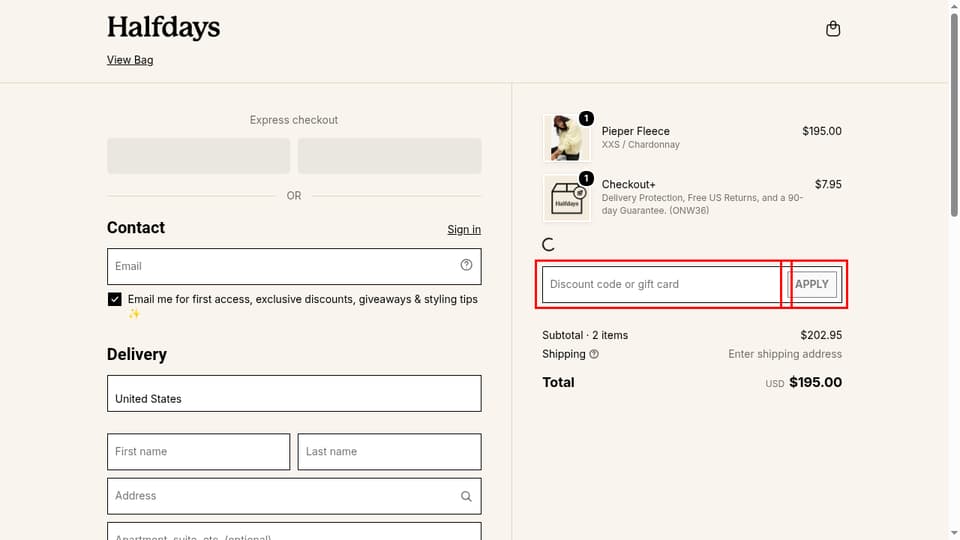Click the Halfdays logo

click(163, 28)
